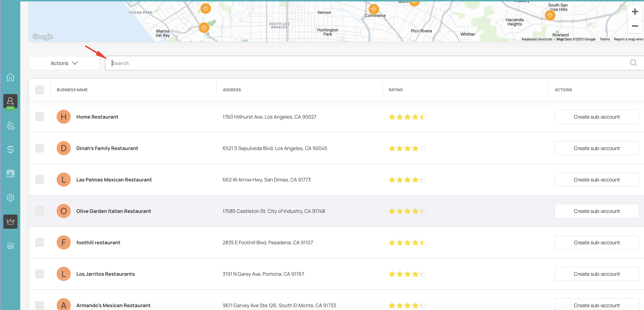Click the magnifying glass search icon
Viewport: 644px width, 310px height.
(x=633, y=63)
